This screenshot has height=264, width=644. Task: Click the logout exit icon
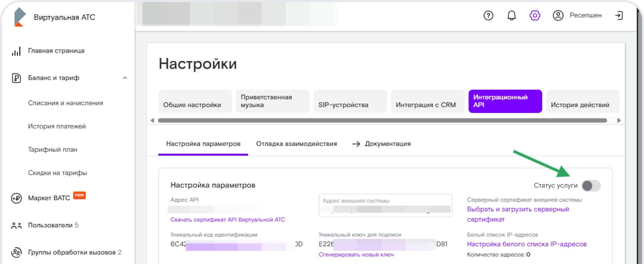(619, 16)
